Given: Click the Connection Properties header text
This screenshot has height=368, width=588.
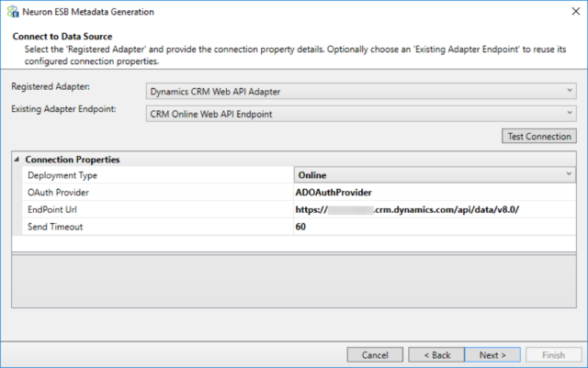Looking at the screenshot, I should coord(73,160).
